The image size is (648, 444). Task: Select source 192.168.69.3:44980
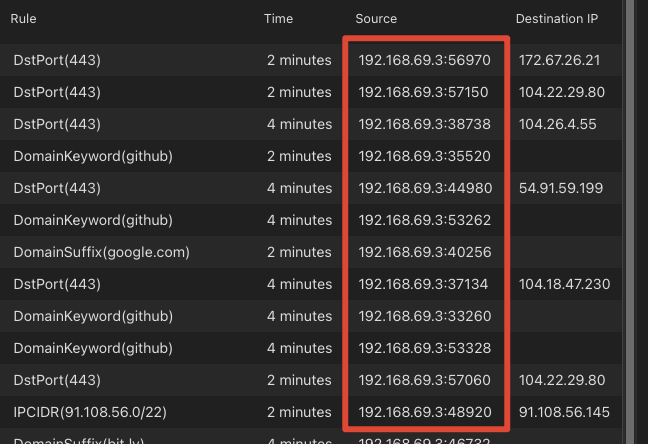click(425, 189)
